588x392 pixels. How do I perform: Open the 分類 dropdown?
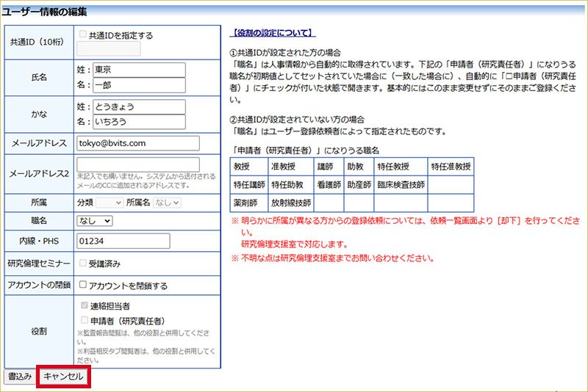110,203
